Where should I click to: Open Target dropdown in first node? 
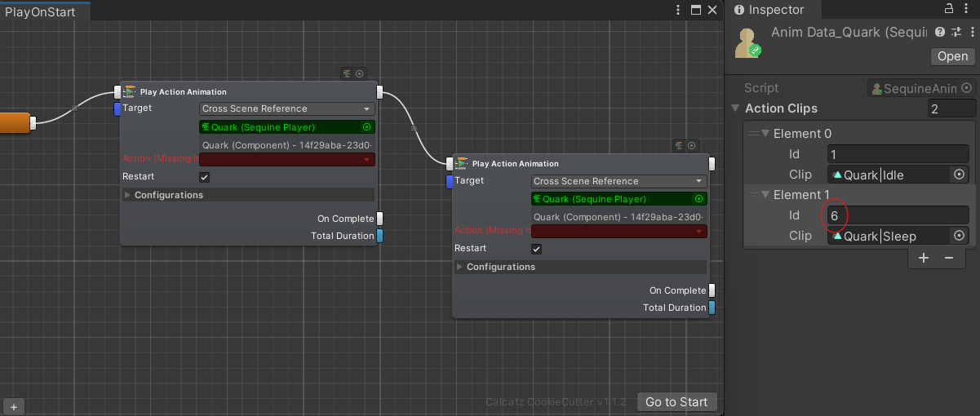pyautogui.click(x=286, y=108)
